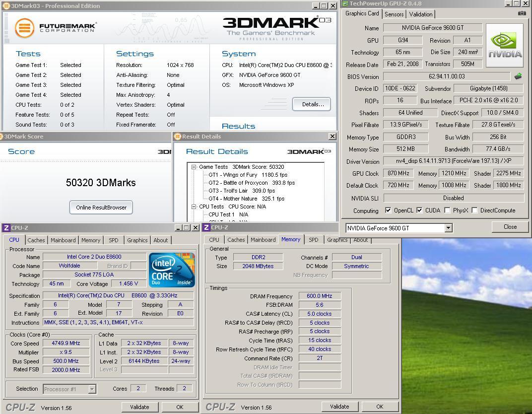532x414 pixels.
Task: Click the right CPU-Z window title icon
Action: pyautogui.click(x=206, y=227)
